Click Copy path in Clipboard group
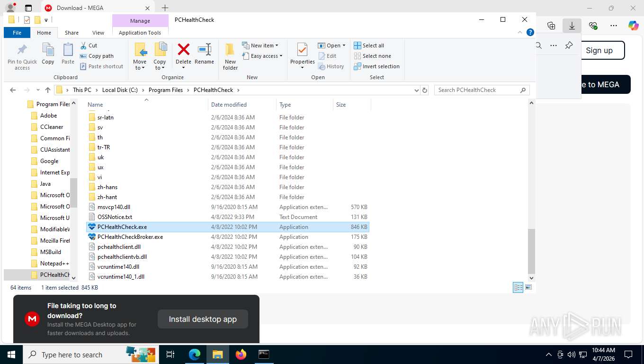Viewport: 644px width, 364px height. point(97,56)
